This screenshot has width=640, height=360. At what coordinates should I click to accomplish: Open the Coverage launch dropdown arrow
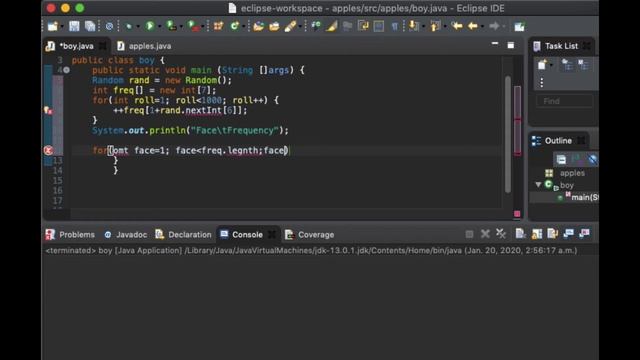pyautogui.click(x=181, y=27)
